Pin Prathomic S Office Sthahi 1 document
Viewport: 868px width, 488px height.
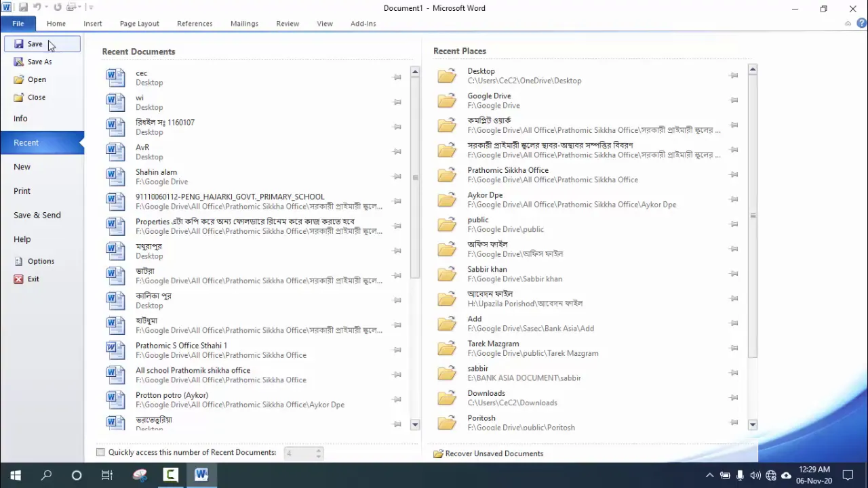point(397,350)
